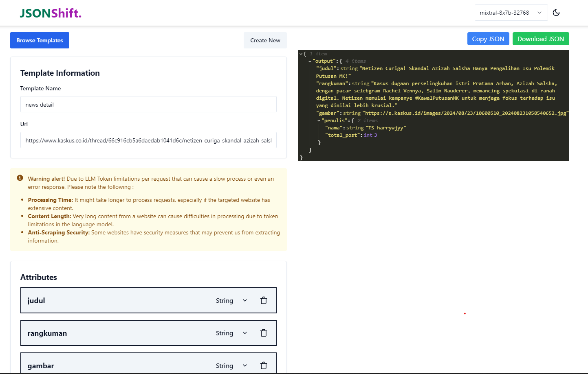The width and height of the screenshot is (588, 374).
Task: Click the JSONShift logo
Action: [x=51, y=13]
